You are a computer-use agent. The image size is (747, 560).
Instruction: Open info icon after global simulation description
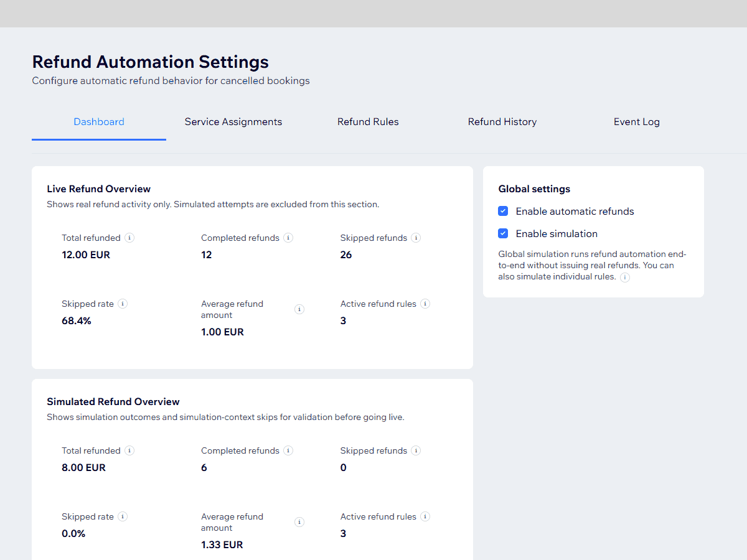(x=625, y=278)
